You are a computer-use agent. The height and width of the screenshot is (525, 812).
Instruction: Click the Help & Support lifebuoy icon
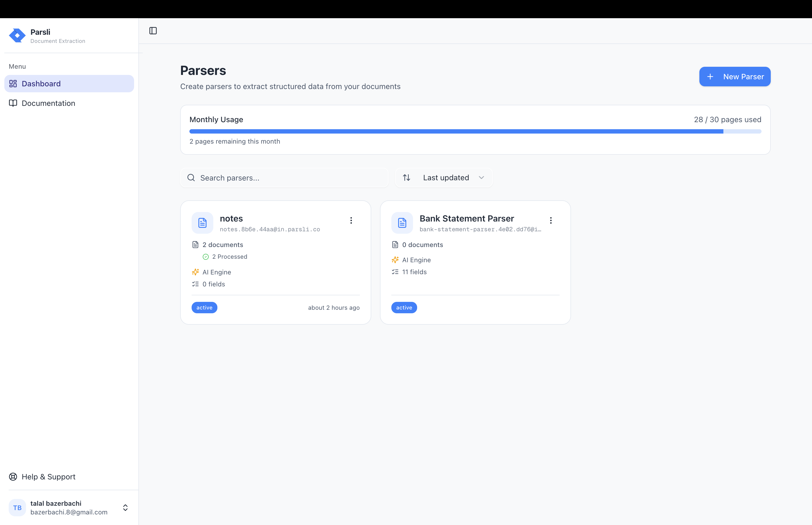click(x=13, y=477)
